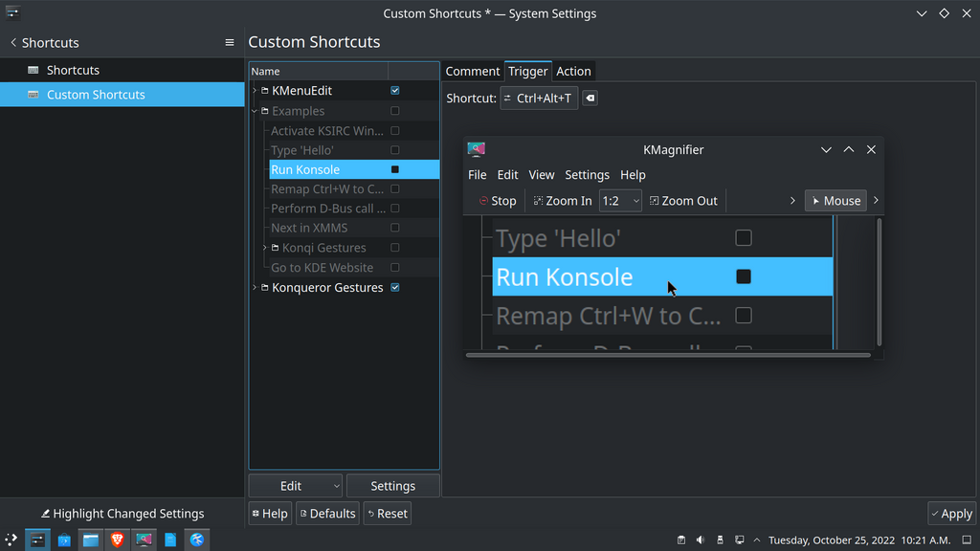Enable the Run Konsole checkbox in the list
The height and width of the screenshot is (551, 980).
(395, 170)
